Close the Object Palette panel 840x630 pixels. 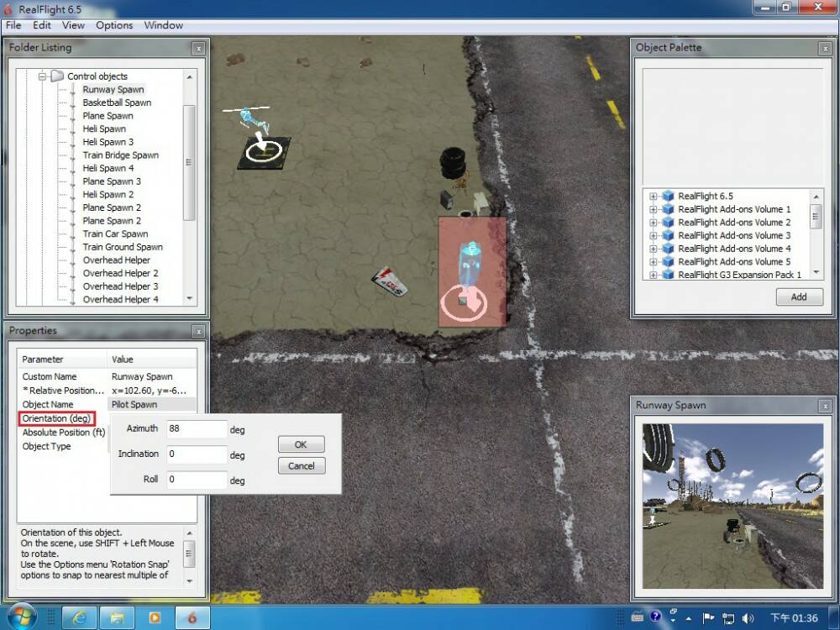tap(825, 49)
